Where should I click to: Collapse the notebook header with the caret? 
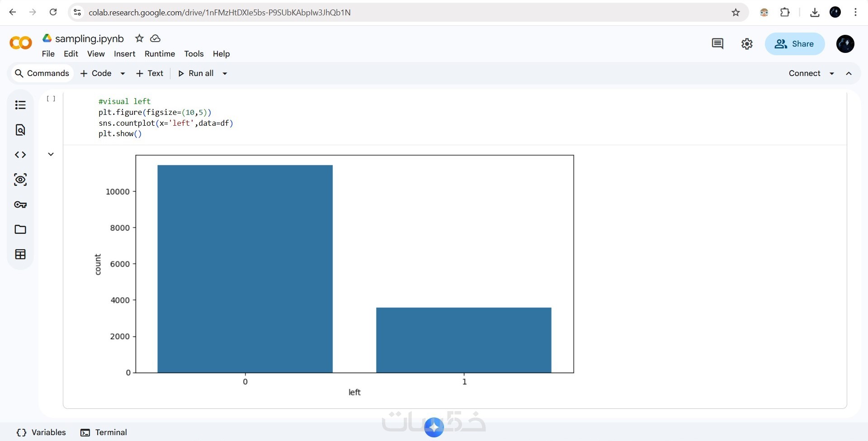(849, 73)
